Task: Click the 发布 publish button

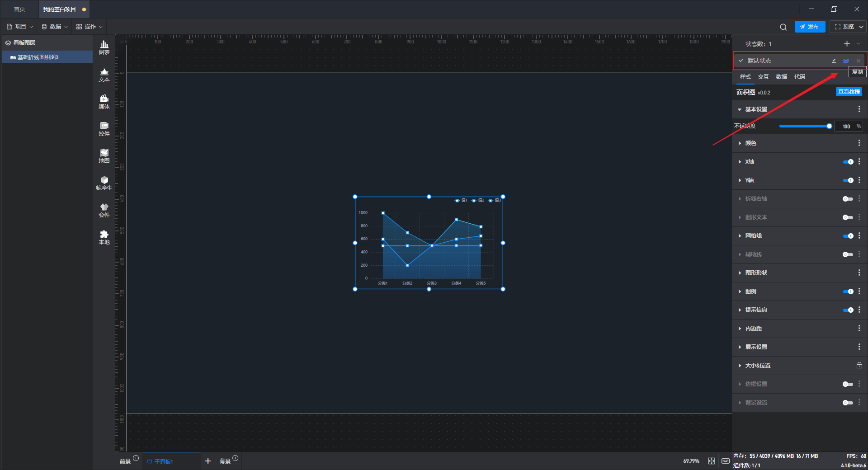Action: point(810,27)
